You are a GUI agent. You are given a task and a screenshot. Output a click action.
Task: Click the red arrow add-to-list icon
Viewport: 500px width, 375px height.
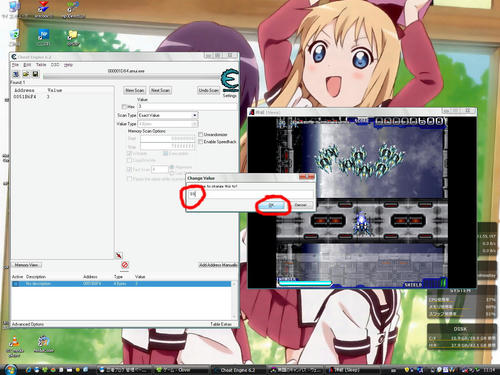[x=119, y=255]
